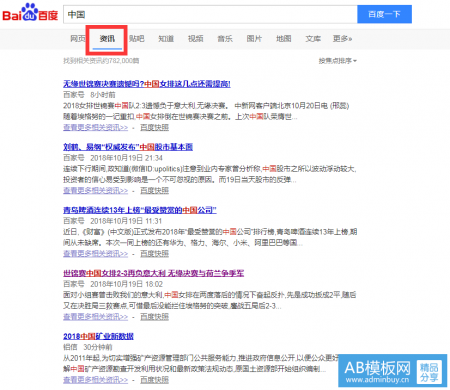Click 百度快照 under the 矿业新数据 result

click(154, 380)
